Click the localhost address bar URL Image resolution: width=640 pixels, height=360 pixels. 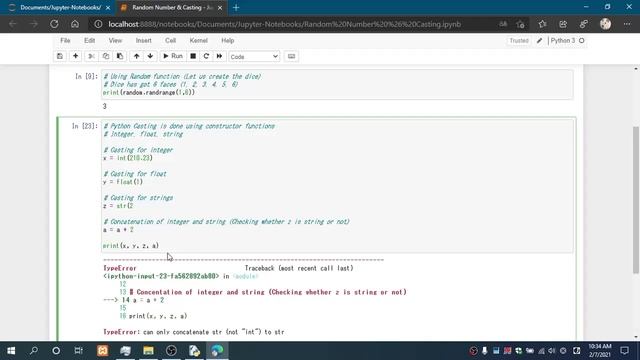coord(284,24)
